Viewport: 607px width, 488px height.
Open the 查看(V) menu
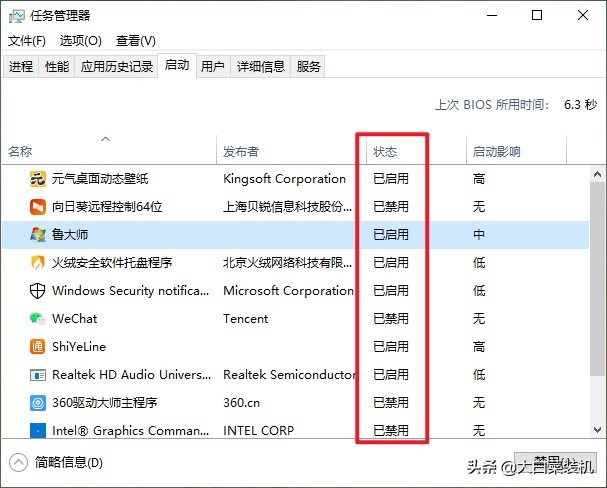pyautogui.click(x=135, y=41)
